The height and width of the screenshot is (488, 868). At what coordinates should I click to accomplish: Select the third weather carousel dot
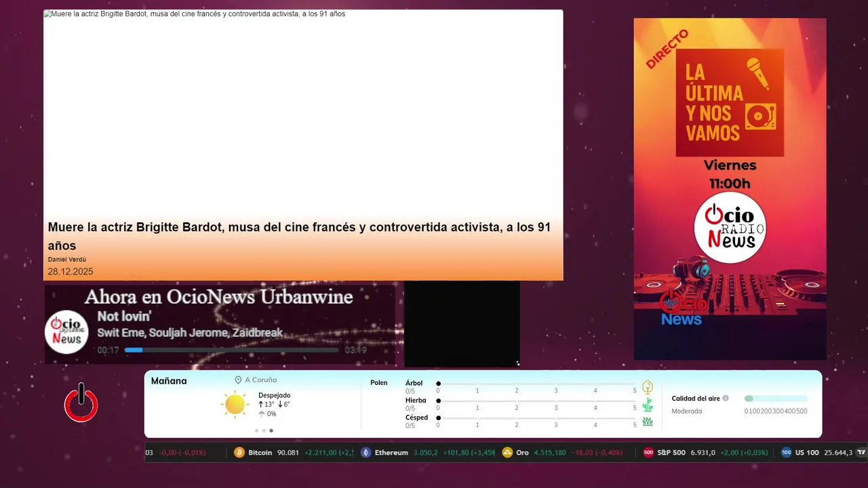point(271,430)
